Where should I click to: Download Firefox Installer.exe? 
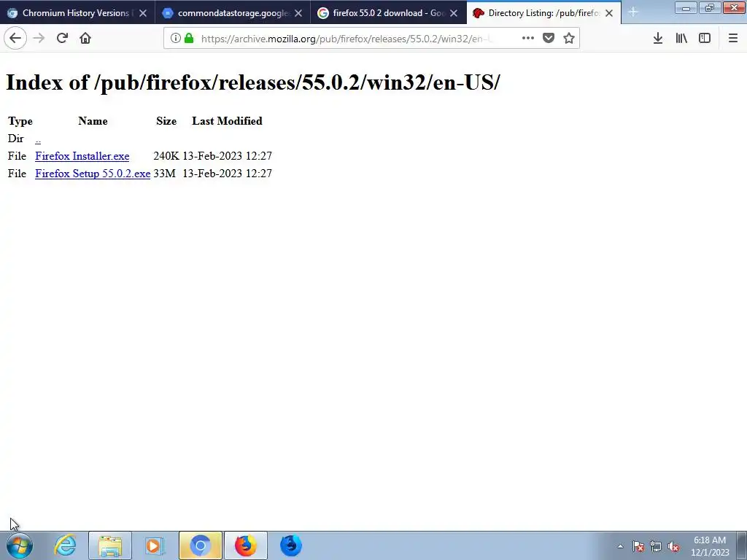pos(82,156)
